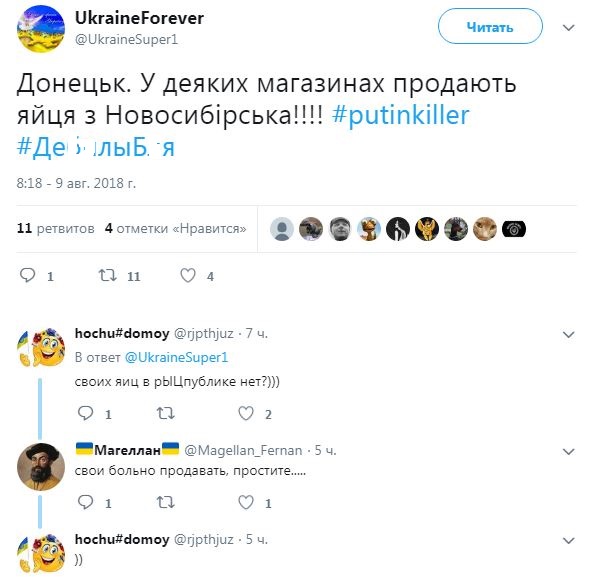Like Магеллан's comment heart icon
The image size is (594, 577).
pos(246,502)
